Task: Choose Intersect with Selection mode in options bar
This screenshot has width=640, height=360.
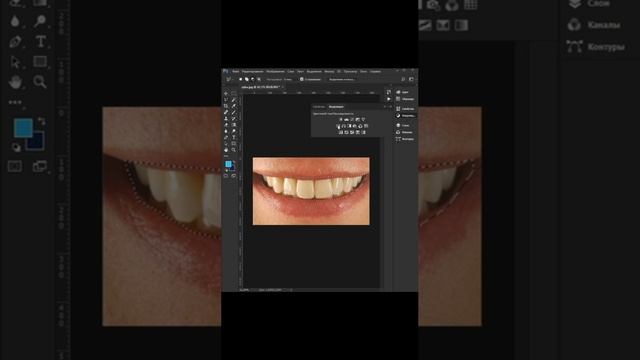Action: coord(259,79)
